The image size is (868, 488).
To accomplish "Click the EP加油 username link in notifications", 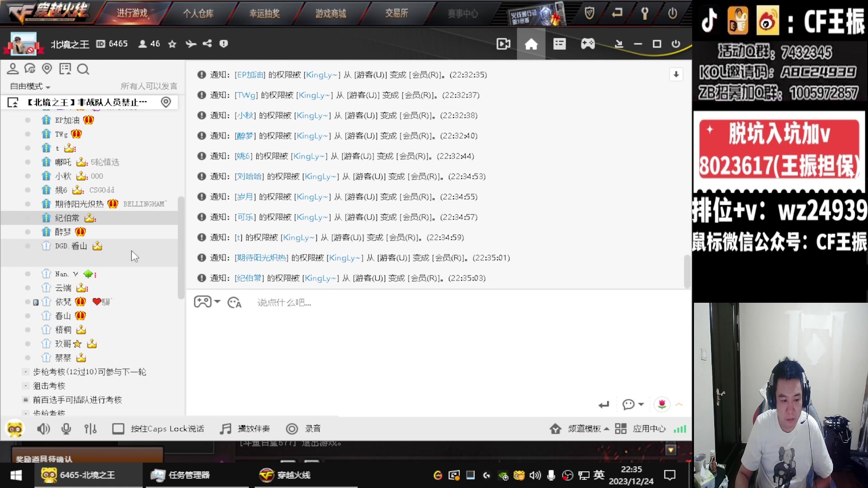I will coord(250,75).
